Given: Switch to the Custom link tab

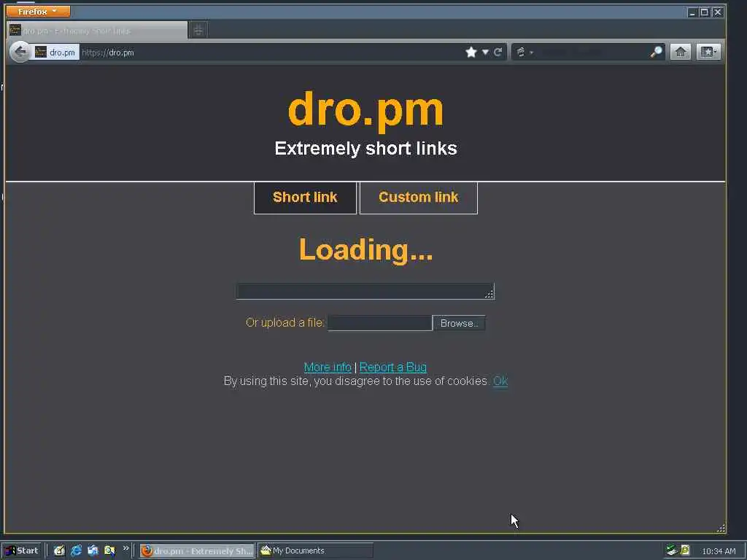Looking at the screenshot, I should [x=418, y=198].
